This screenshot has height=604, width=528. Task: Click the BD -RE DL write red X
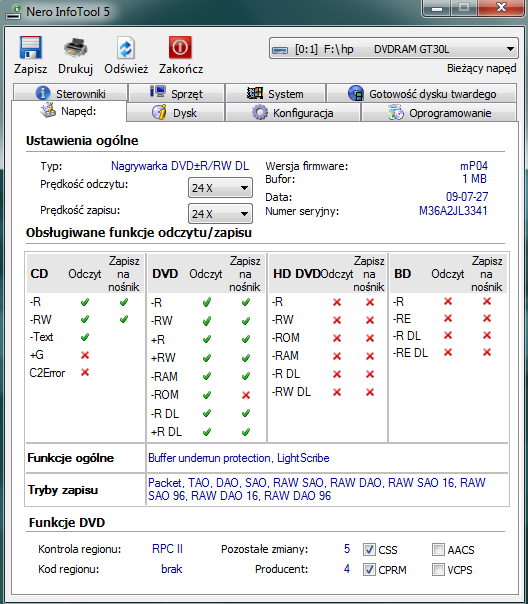[487, 352]
